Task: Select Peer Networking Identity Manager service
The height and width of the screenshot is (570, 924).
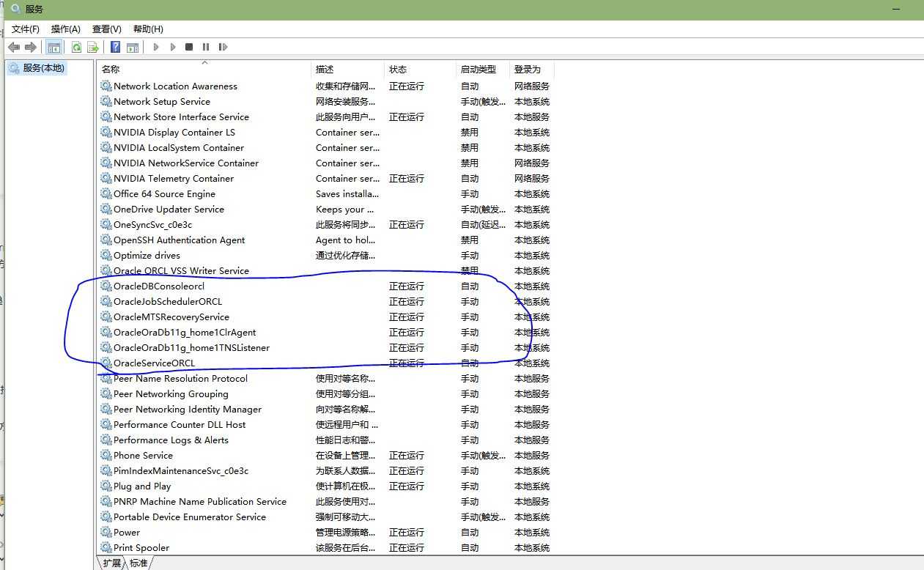Action: click(326, 409)
